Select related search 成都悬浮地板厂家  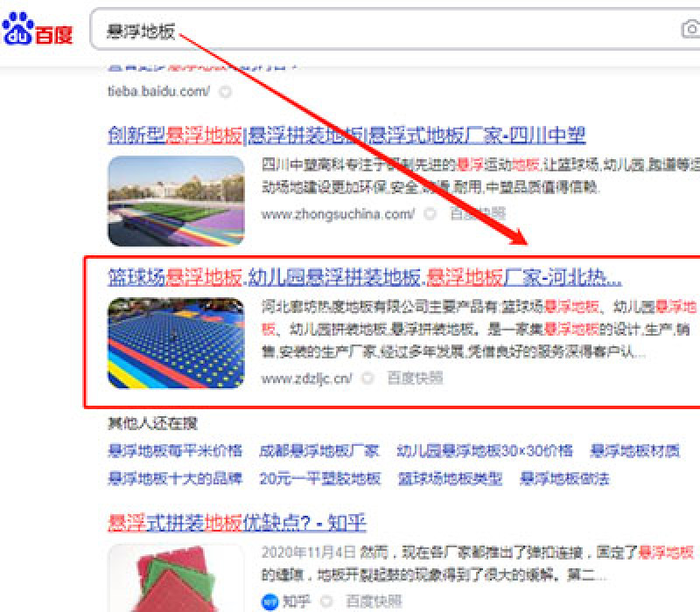[x=319, y=450]
